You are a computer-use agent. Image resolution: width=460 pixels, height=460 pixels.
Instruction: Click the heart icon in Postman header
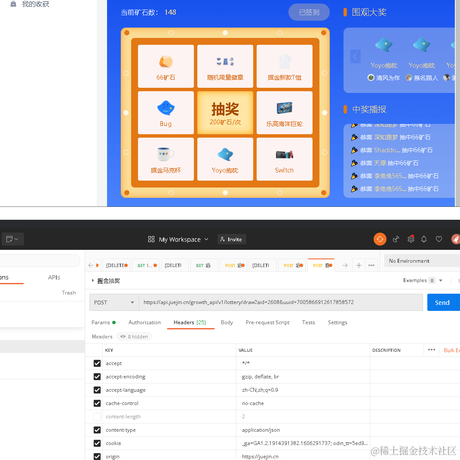pyautogui.click(x=439, y=239)
